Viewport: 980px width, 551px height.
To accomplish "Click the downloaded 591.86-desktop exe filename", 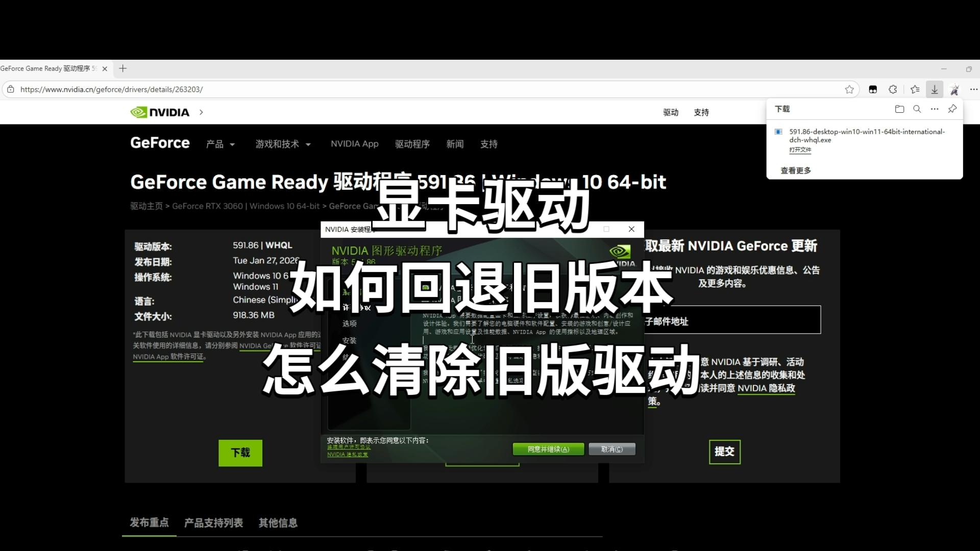I will [867, 136].
